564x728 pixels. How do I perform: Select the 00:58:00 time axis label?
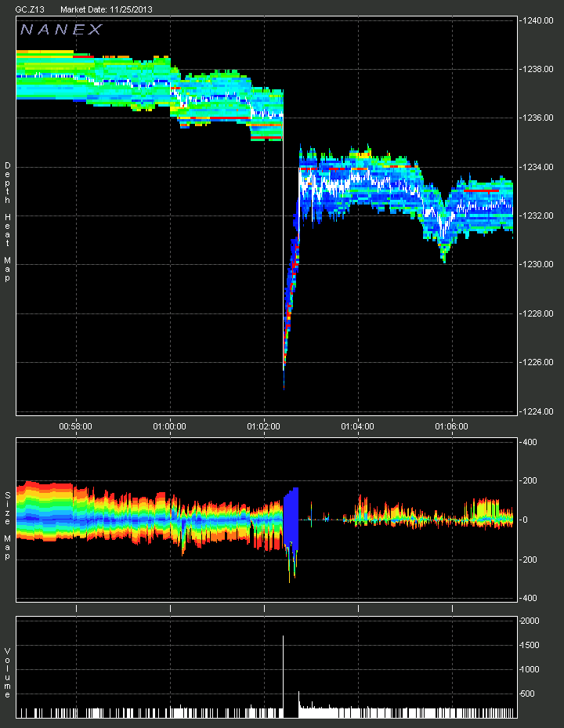click(76, 426)
